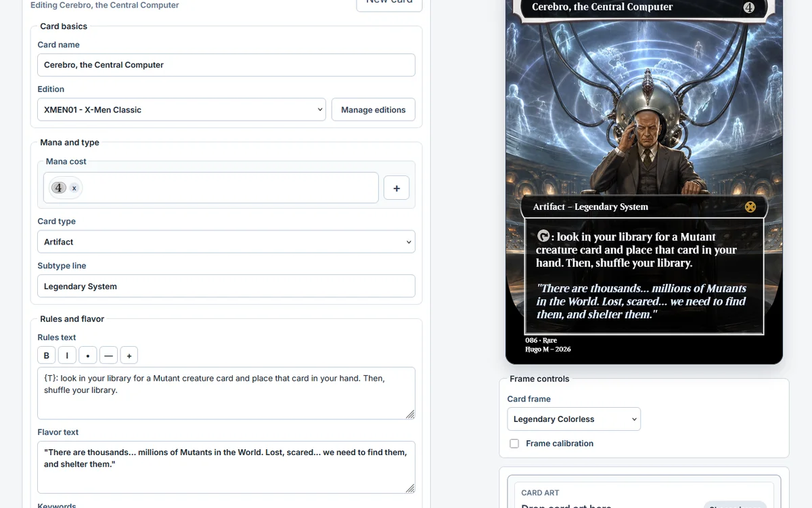
Task: Focus the Card name input field
Action: (226, 65)
